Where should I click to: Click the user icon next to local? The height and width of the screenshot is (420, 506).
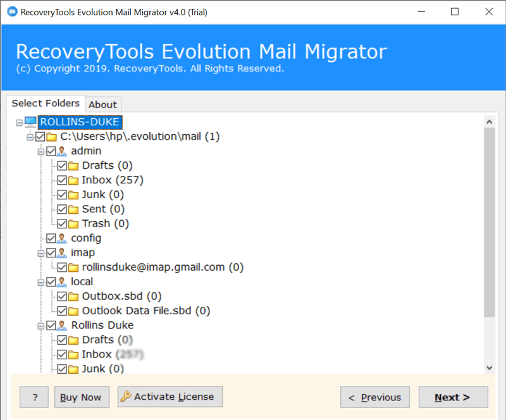tap(61, 282)
